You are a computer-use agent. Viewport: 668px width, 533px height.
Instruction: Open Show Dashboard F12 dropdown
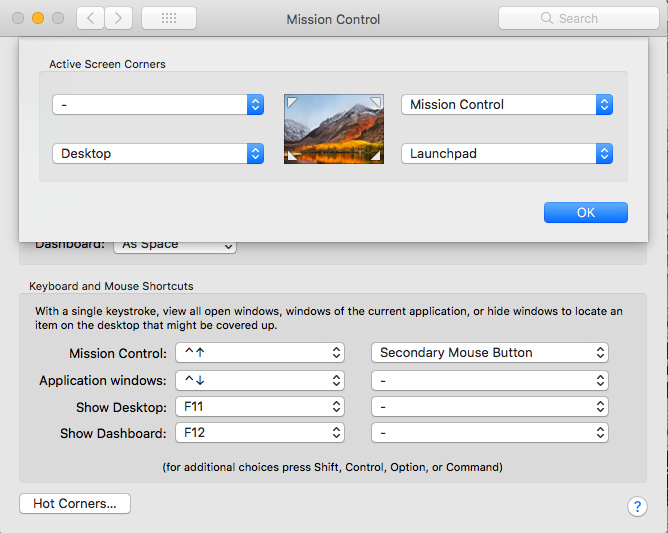coord(260,433)
